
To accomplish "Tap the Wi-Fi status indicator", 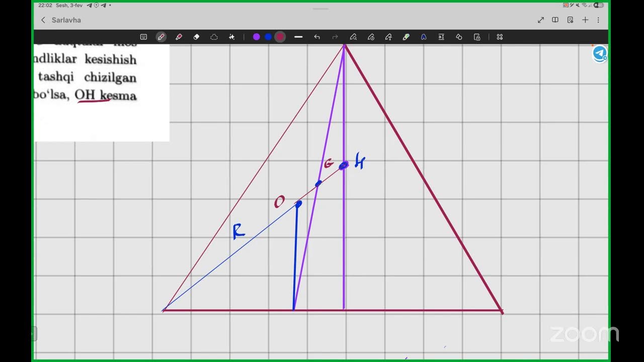I will 584,6.
